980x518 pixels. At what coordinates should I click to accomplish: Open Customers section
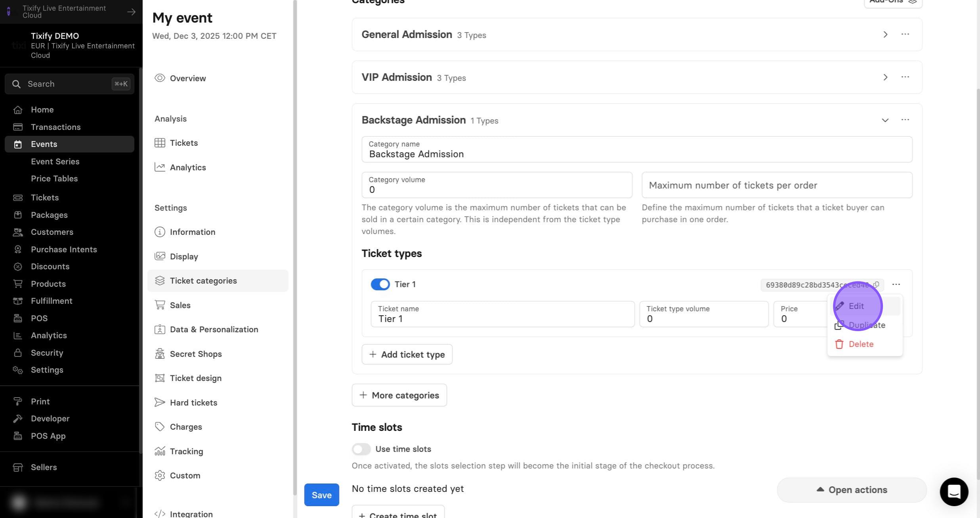[69, 232]
